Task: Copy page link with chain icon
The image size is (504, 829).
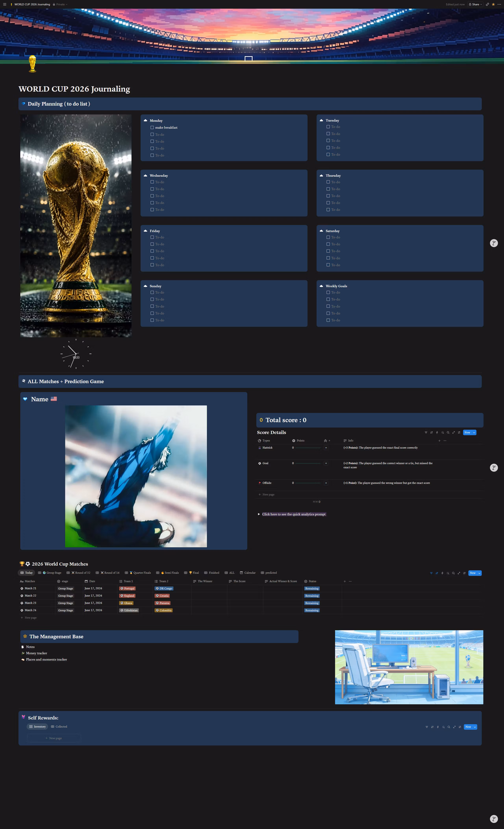Action: (487, 4)
